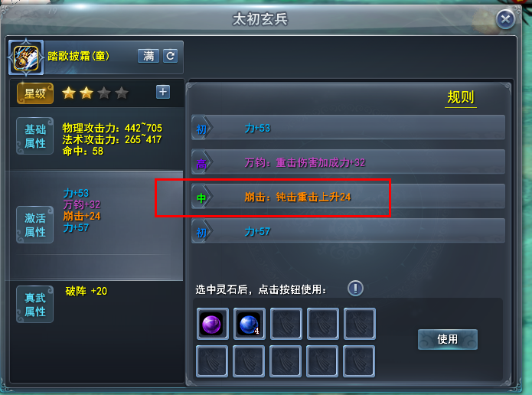Screen dimensions: 532x395
Task: Select the 基础属性 tab
Action: (x=35, y=136)
